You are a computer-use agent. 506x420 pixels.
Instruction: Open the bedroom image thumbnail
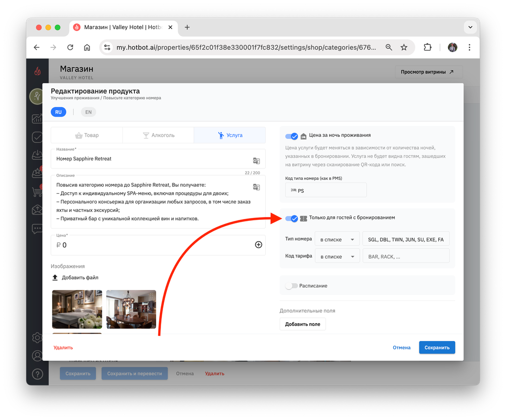click(77, 309)
